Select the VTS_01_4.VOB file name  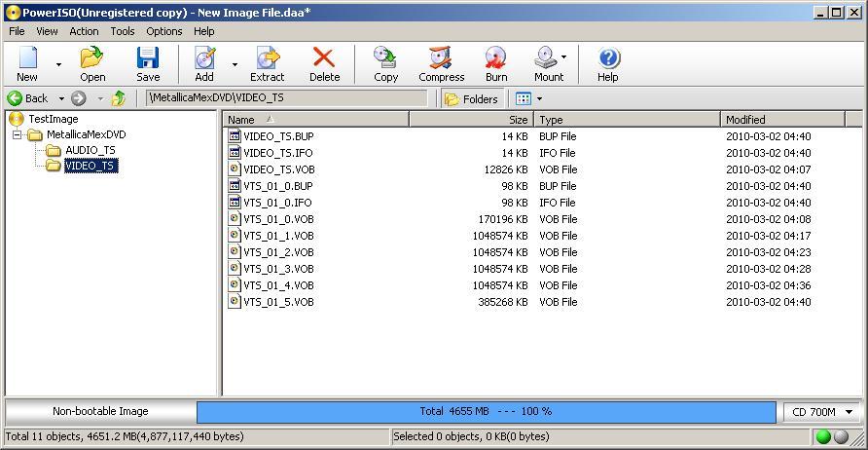pos(278,285)
